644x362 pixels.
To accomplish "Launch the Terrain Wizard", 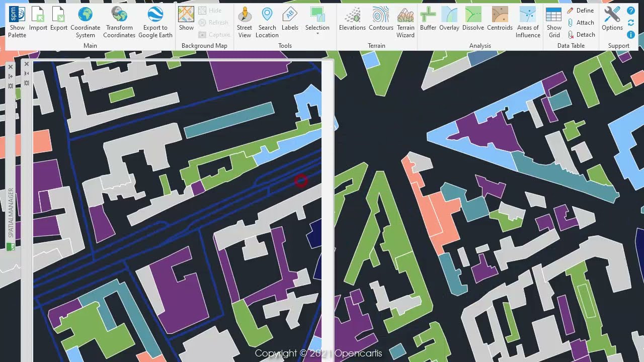I will coord(406,22).
